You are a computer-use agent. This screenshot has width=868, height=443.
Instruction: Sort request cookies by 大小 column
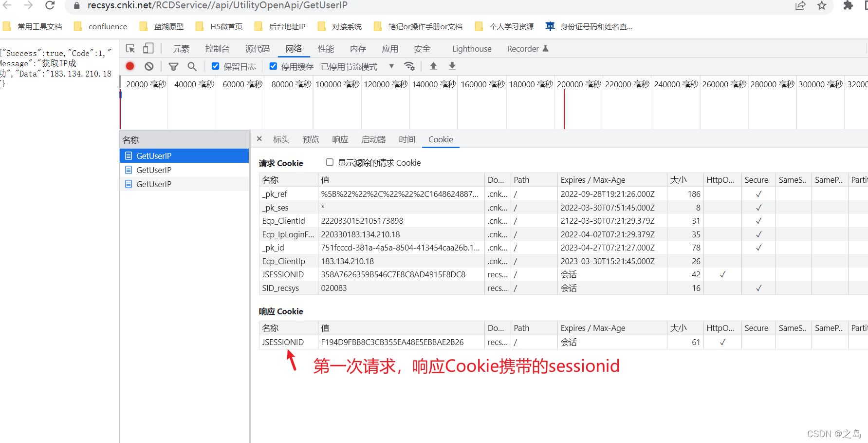[684, 180]
